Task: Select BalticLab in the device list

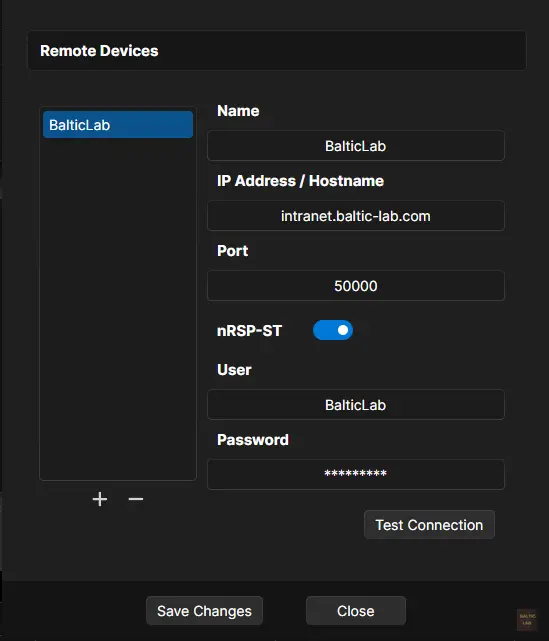Action: coord(118,125)
